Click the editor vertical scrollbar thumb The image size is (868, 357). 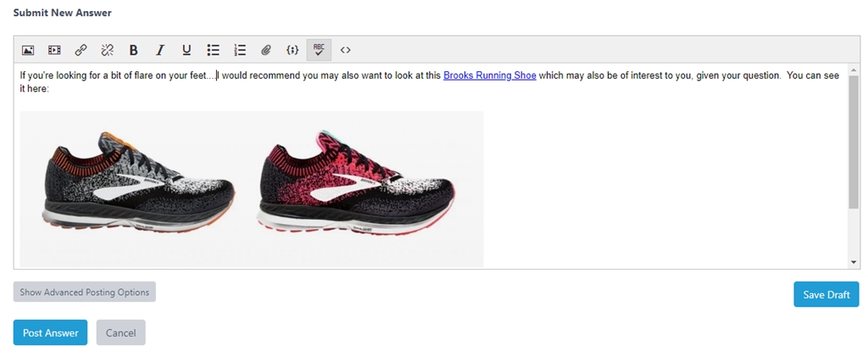853,142
